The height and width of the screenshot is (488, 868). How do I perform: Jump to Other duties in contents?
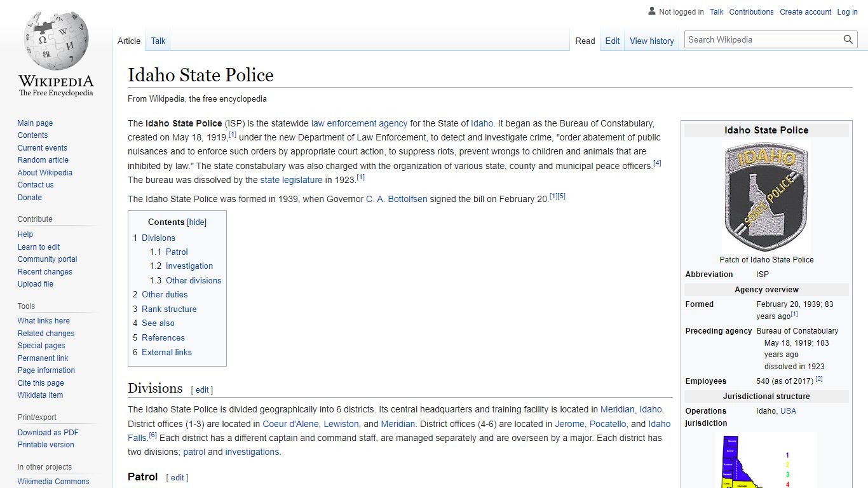tap(160, 295)
